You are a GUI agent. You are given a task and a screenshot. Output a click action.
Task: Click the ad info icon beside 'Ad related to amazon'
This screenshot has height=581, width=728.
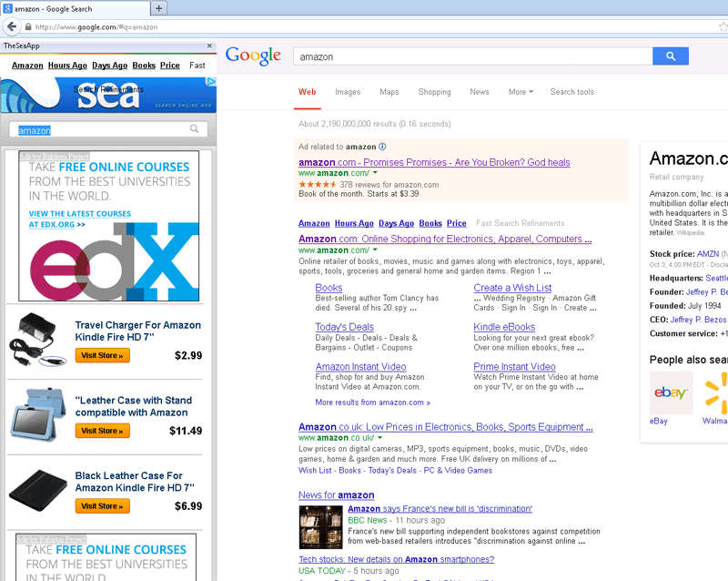point(382,147)
